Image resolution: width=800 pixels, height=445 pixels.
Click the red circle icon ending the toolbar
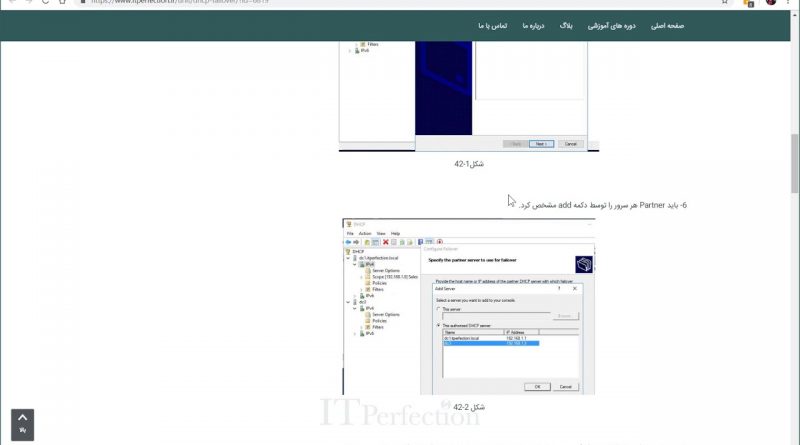point(440,242)
